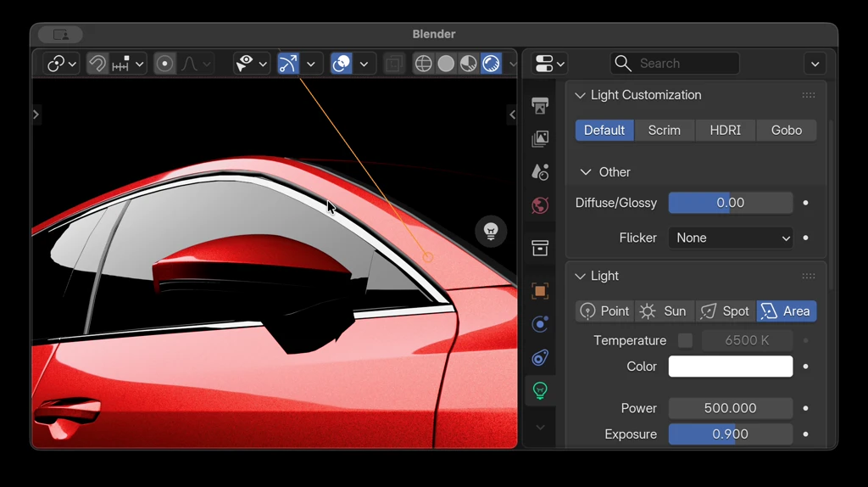Click the Search input field
Viewport: 868px width, 487px height.
point(675,64)
